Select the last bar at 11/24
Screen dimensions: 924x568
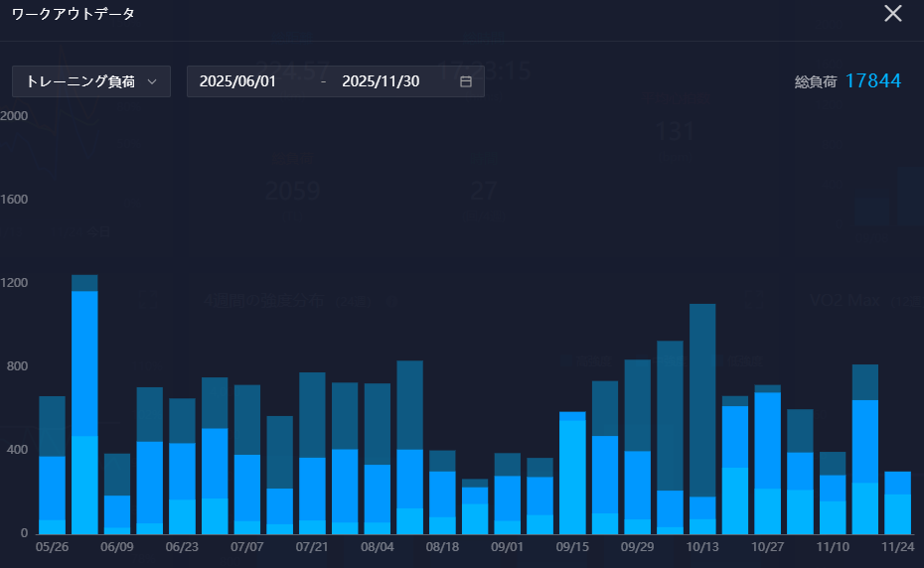pos(897,503)
